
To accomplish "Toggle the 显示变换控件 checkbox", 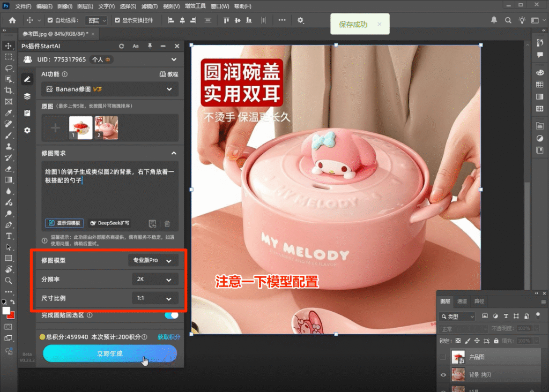I will (x=117, y=20).
